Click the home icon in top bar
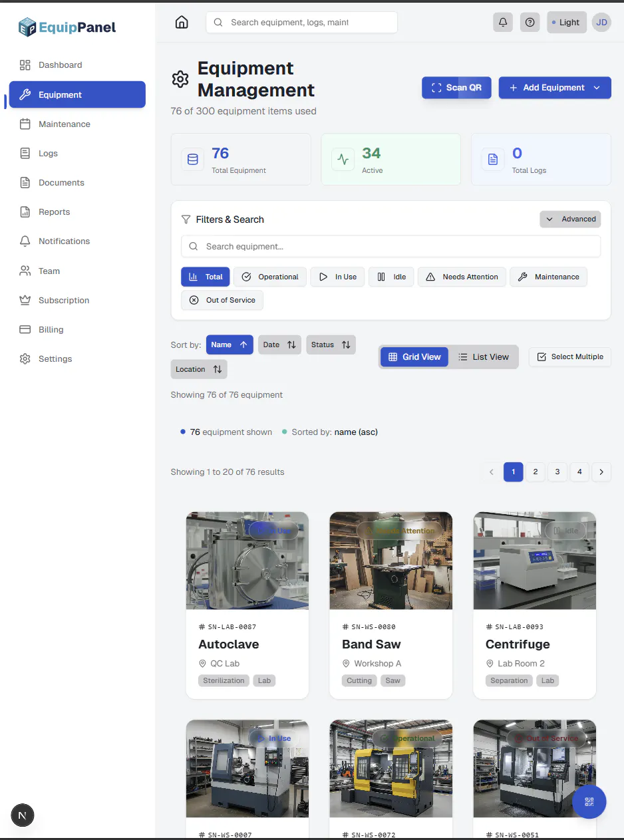624x840 pixels. coord(182,22)
